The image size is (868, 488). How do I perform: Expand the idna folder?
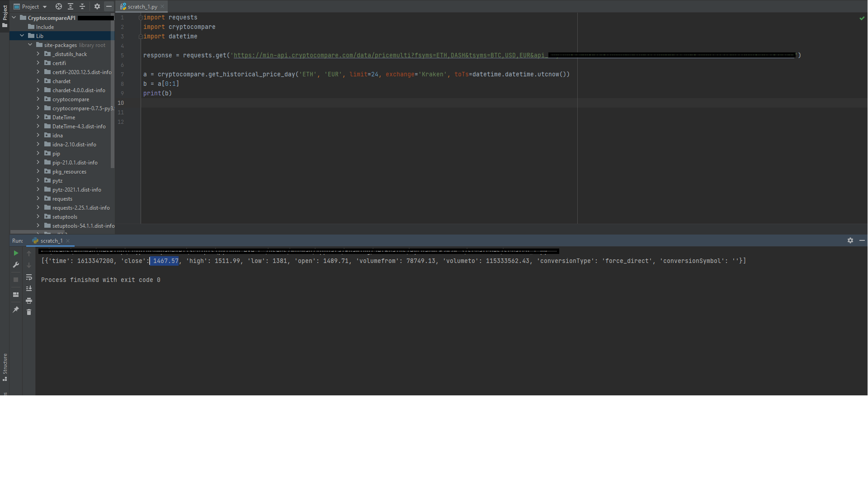click(38, 135)
